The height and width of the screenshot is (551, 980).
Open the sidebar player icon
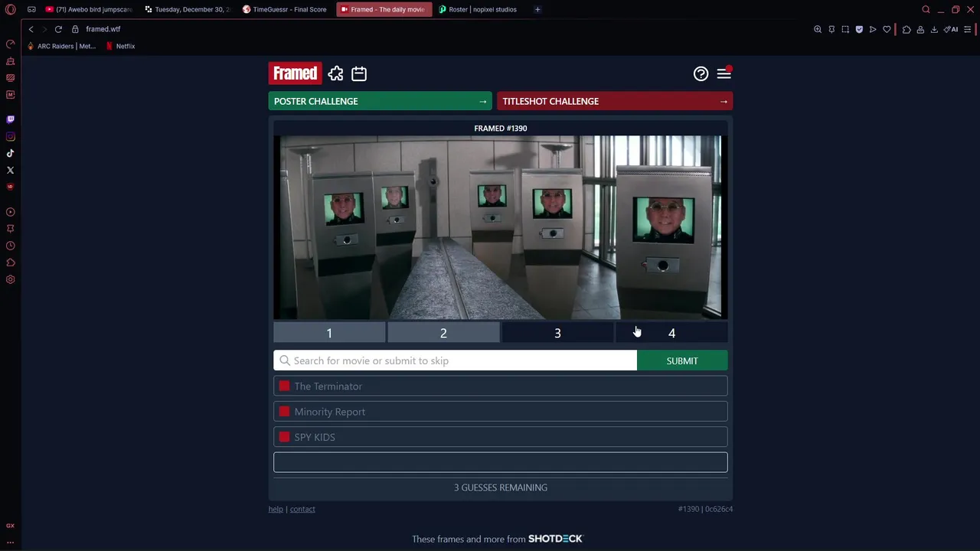coord(11,212)
